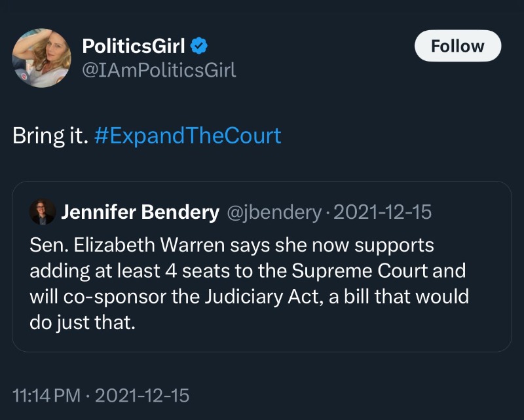Click the "Bring it." tweet text
The image size is (524, 420).
point(50,135)
